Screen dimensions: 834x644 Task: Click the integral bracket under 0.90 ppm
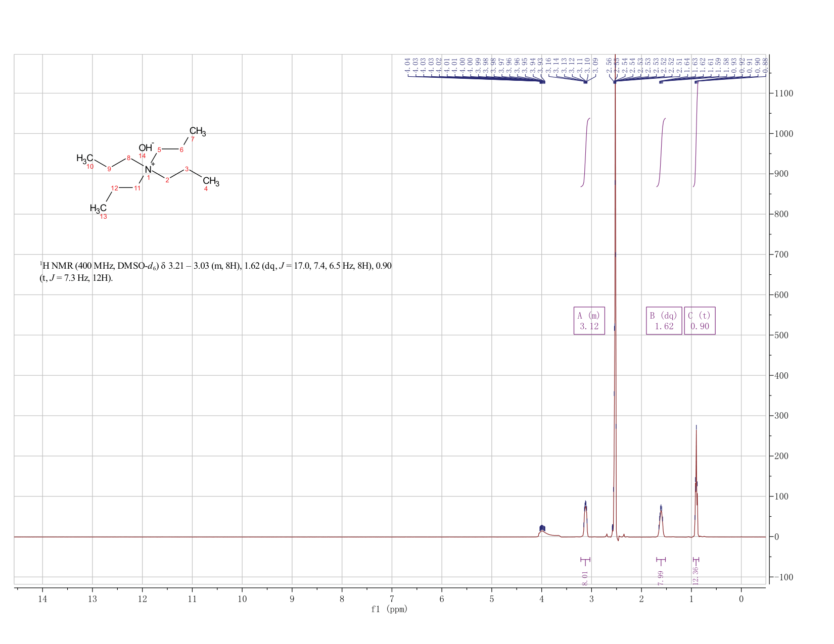[696, 560]
